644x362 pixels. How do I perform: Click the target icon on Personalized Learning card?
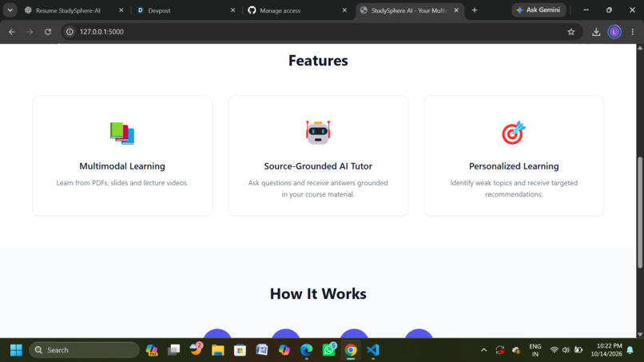click(514, 133)
